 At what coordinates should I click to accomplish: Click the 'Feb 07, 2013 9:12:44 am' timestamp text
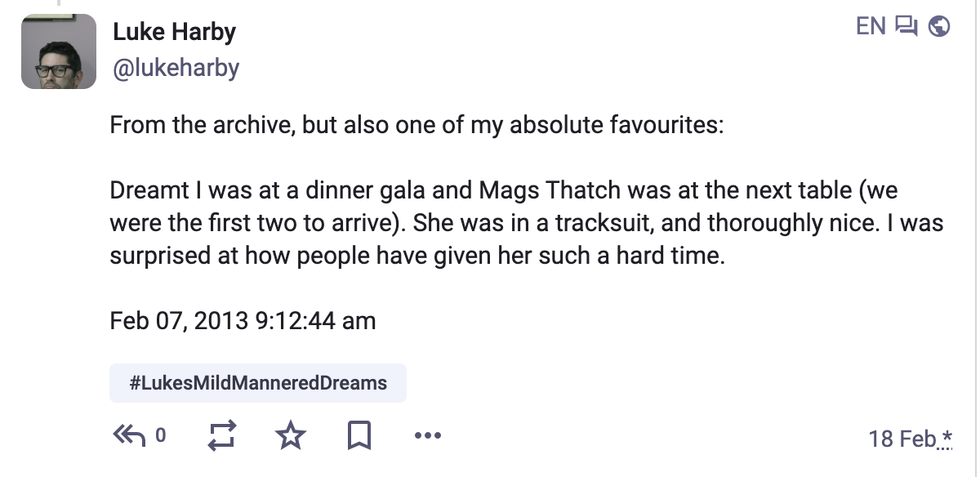pyautogui.click(x=243, y=320)
